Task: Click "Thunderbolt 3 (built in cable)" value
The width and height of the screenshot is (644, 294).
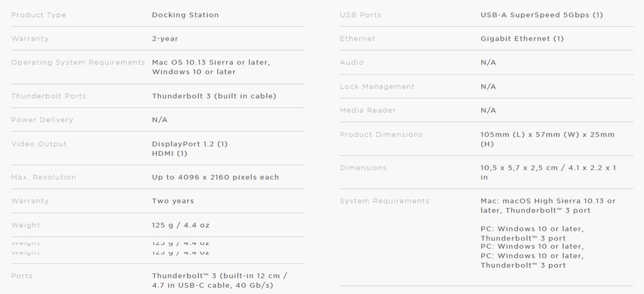Action: tap(214, 96)
